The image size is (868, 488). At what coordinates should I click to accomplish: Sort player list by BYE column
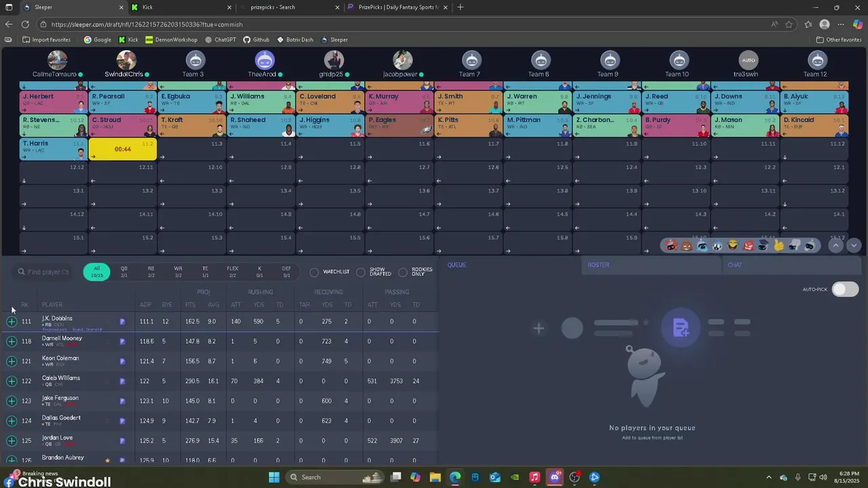click(167, 305)
